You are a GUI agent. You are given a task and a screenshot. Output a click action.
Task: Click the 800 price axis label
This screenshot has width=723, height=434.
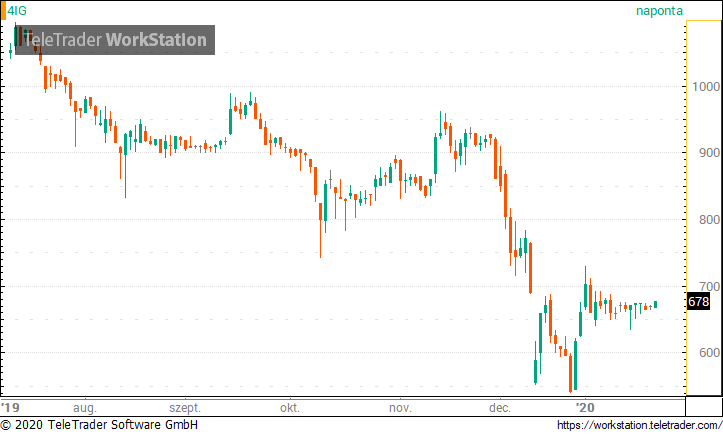[x=709, y=220]
